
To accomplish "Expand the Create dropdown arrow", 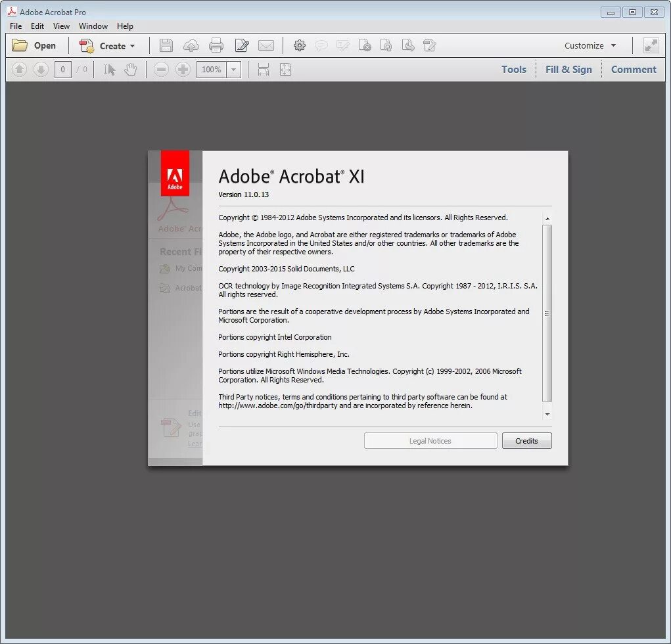I will coord(132,46).
